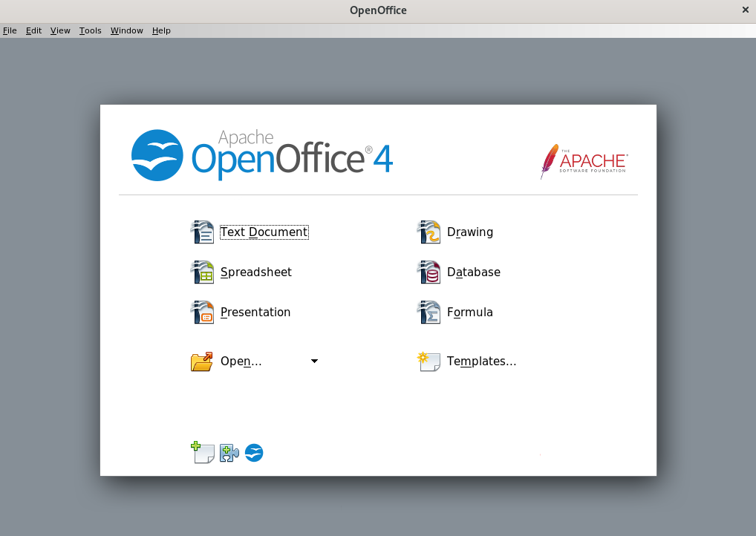Click the orange Open folder icon
756x536 pixels.
pos(201,361)
